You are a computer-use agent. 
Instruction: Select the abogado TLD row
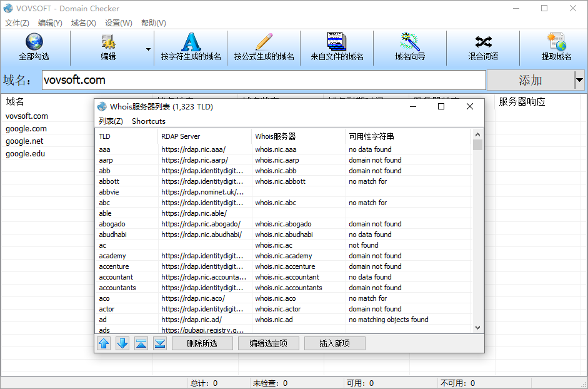pos(283,224)
